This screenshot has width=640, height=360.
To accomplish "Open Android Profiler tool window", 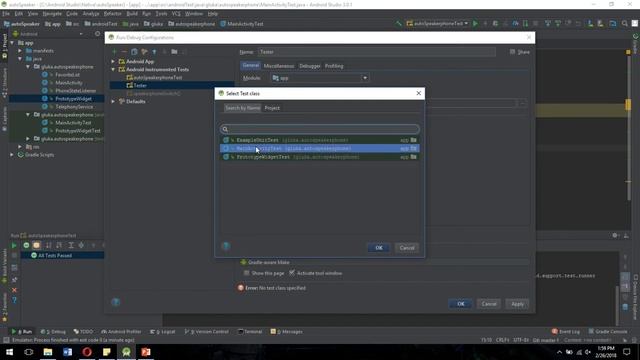I will pyautogui.click(x=121, y=331).
